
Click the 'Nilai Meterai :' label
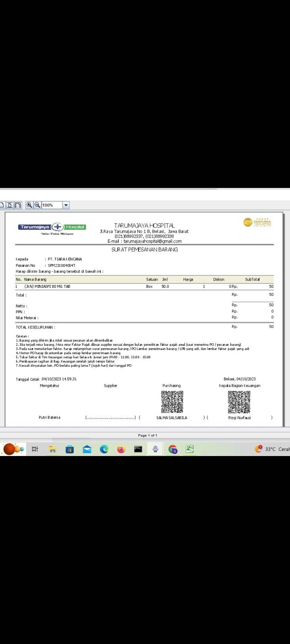click(27, 318)
